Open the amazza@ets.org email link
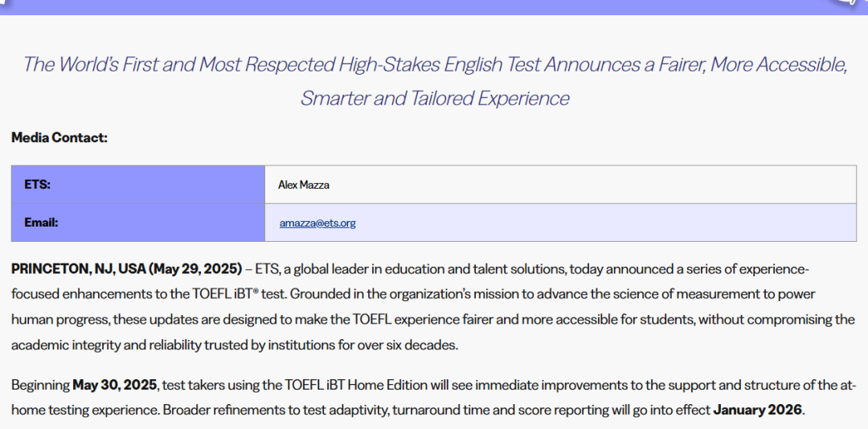Viewport: 868px width, 429px height. [x=317, y=223]
